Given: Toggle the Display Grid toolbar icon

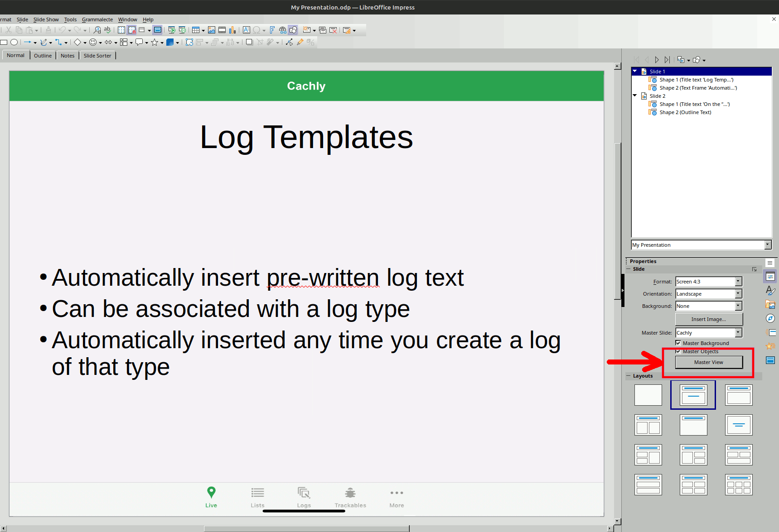Looking at the screenshot, I should point(121,30).
